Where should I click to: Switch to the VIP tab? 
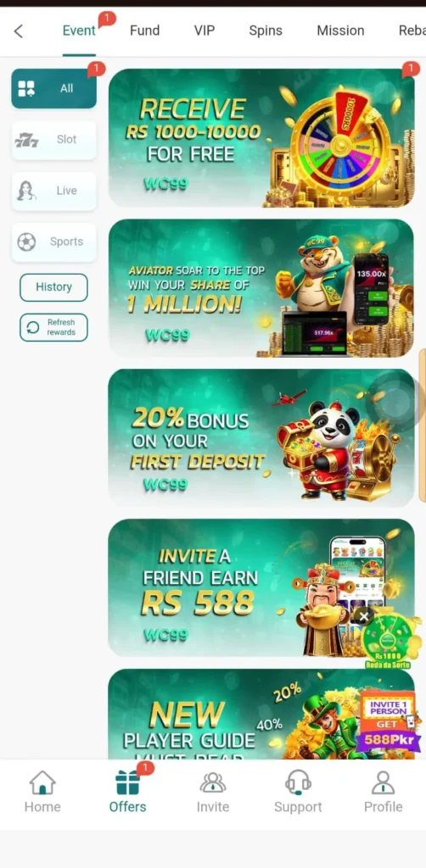(205, 31)
